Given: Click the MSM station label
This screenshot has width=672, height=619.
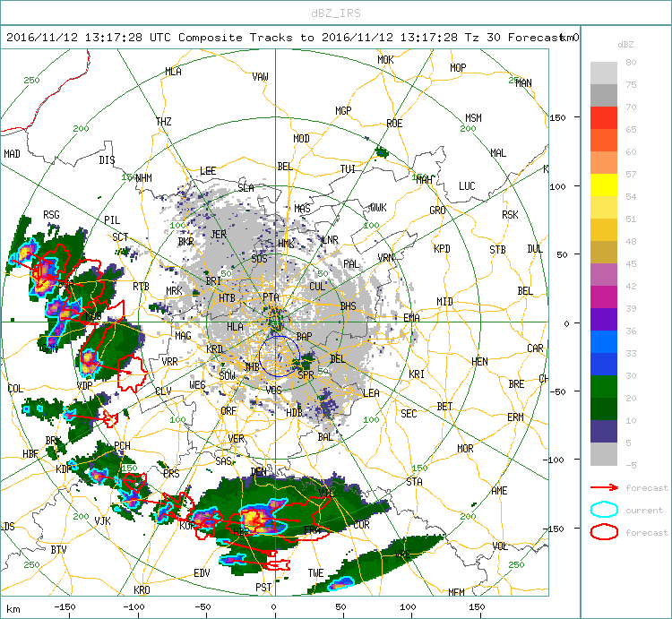Looking at the screenshot, I should point(474,118).
